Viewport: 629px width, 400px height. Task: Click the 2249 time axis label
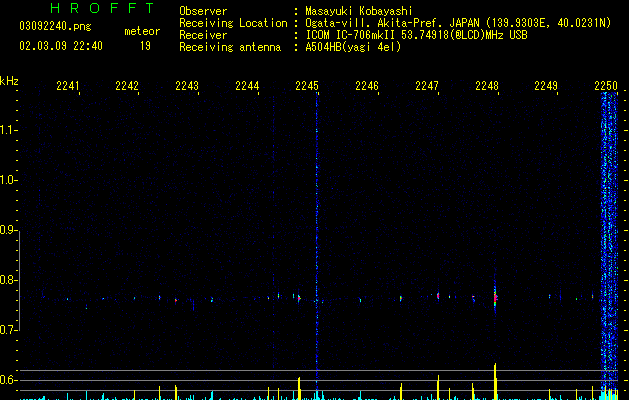[x=546, y=85]
